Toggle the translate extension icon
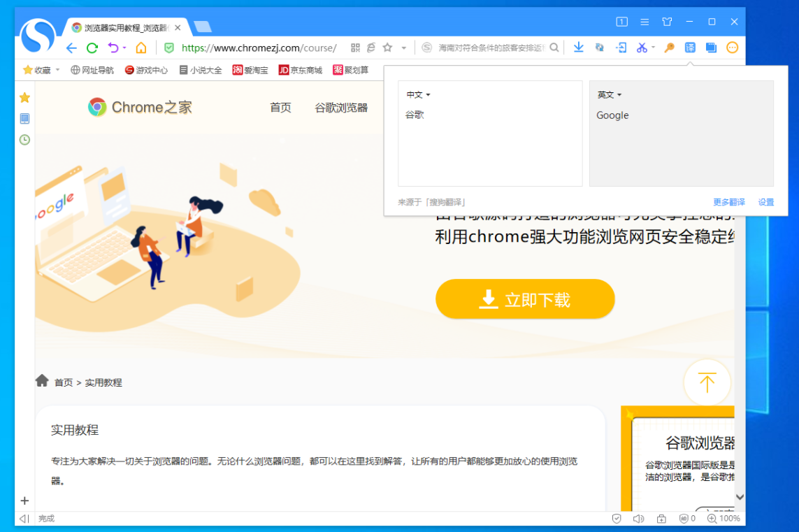799x532 pixels. (690, 48)
